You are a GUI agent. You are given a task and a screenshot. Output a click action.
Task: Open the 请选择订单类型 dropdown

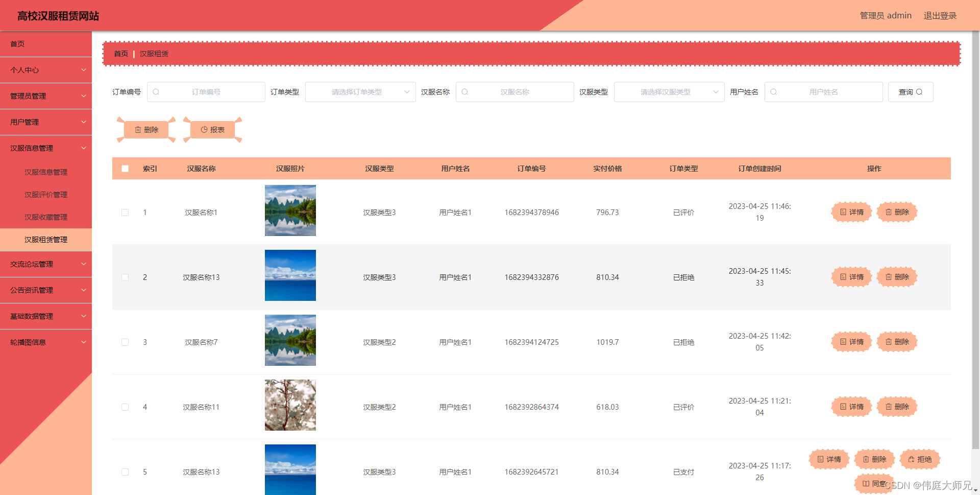[360, 92]
